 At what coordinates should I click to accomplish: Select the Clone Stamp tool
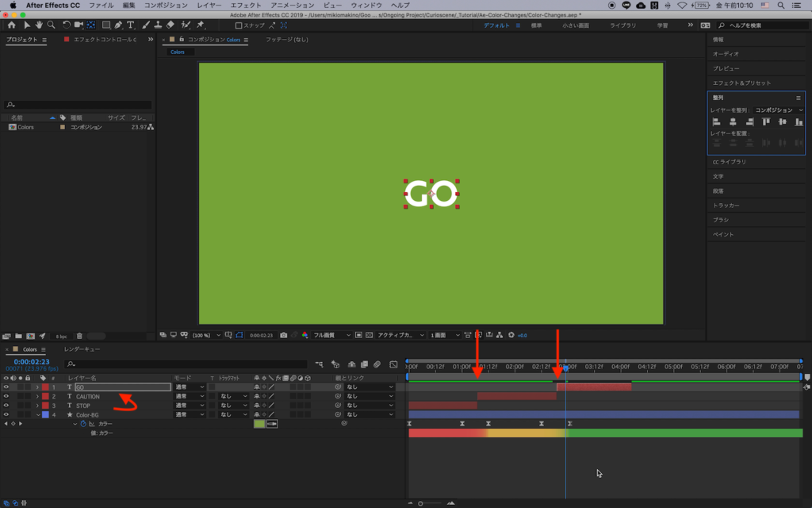click(x=157, y=25)
